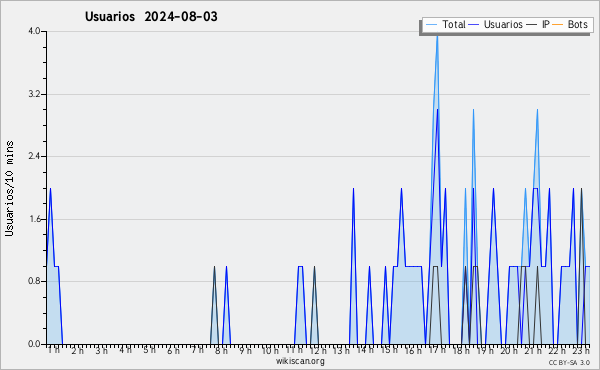Click the '12 h' x-axis label
The height and width of the screenshot is (370, 600).
tap(318, 350)
